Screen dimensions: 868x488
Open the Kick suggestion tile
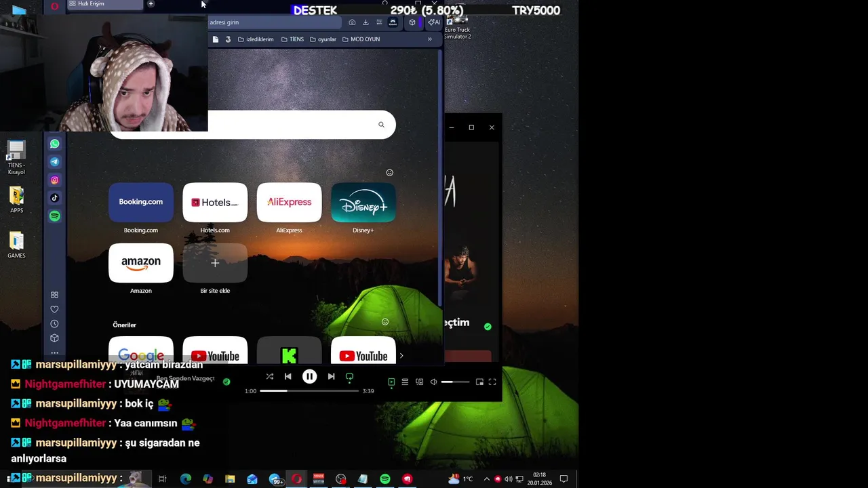coord(289,351)
